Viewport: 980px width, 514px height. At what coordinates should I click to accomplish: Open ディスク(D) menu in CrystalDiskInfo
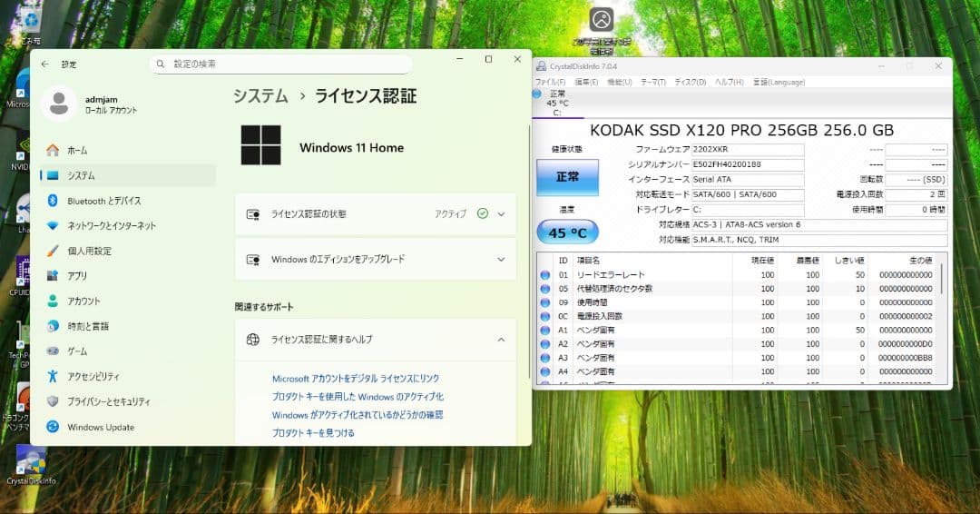(x=690, y=82)
